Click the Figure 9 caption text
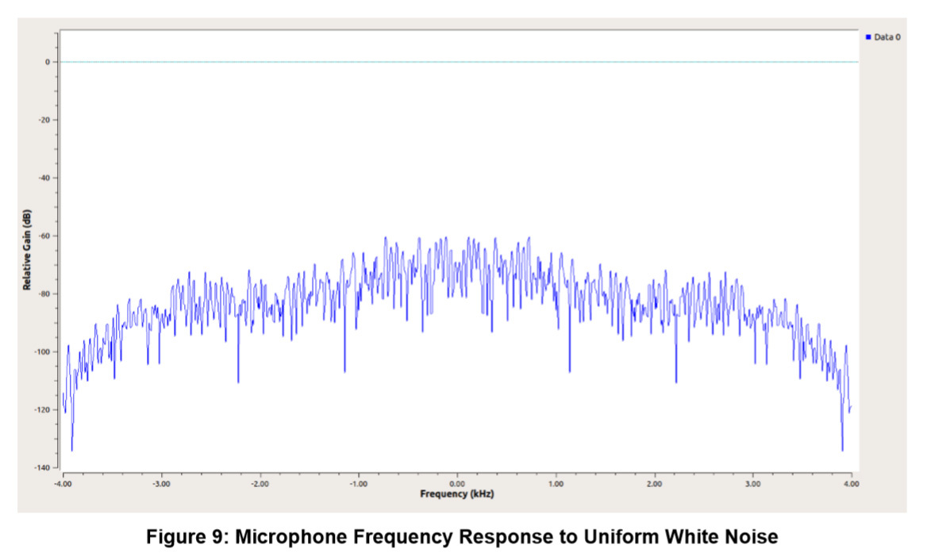 click(463, 537)
